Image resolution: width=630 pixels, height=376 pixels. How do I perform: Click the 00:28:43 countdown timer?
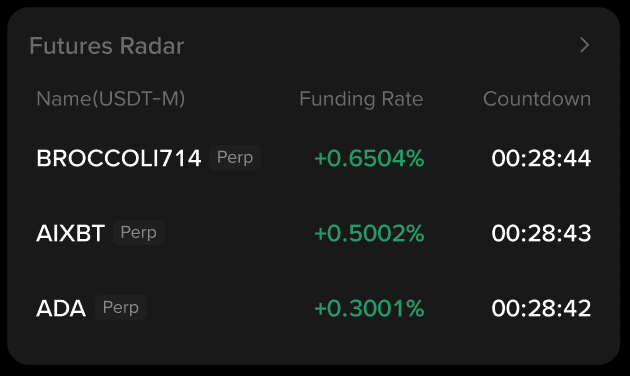541,233
